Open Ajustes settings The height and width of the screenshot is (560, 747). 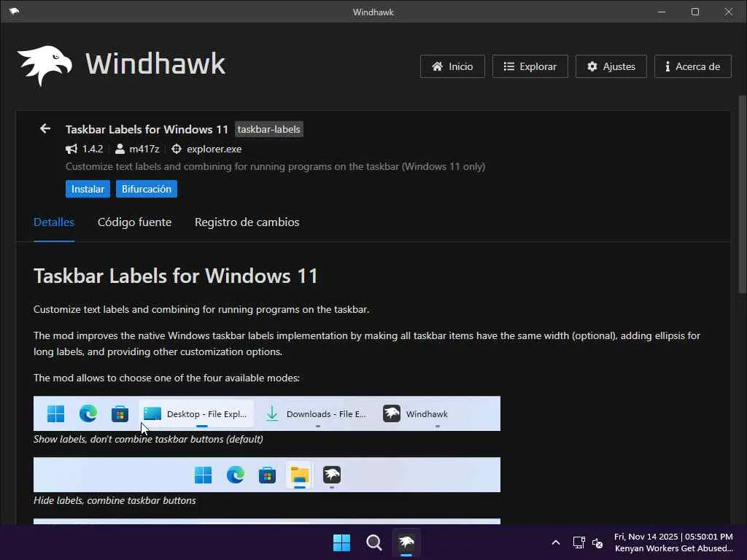click(x=611, y=66)
